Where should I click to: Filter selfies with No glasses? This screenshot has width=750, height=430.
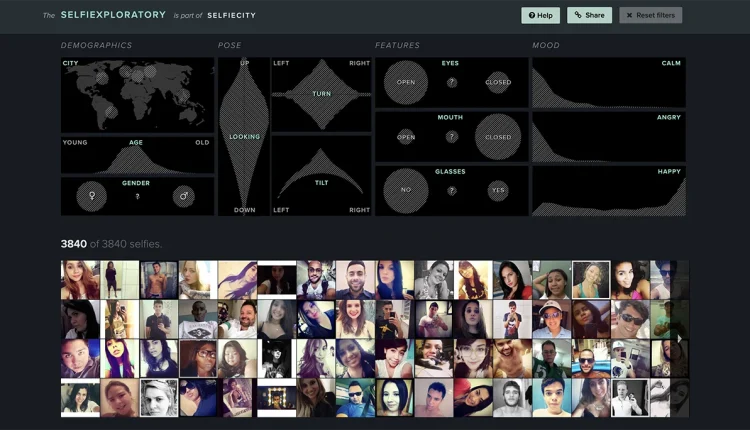coord(406,190)
